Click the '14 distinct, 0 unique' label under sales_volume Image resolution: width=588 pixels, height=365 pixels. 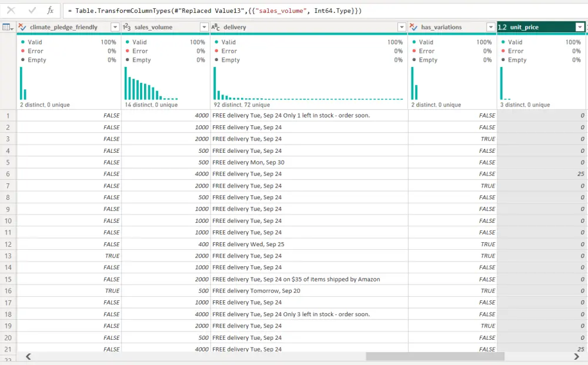pos(151,105)
